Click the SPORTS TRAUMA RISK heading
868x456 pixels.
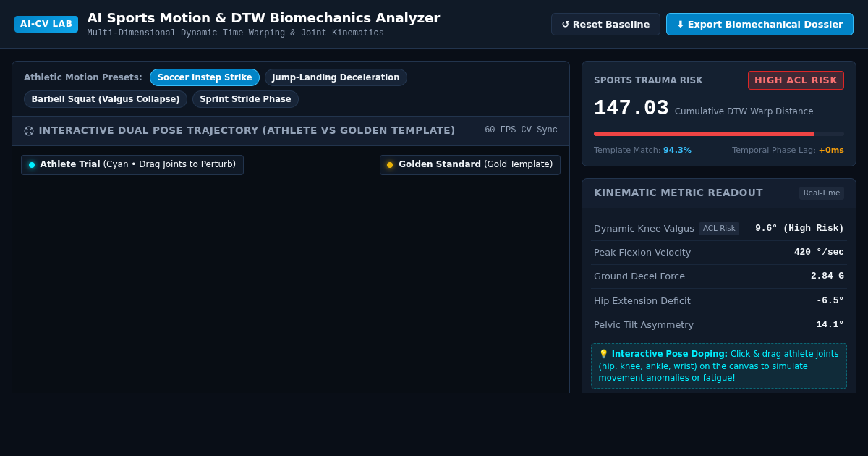tap(648, 80)
